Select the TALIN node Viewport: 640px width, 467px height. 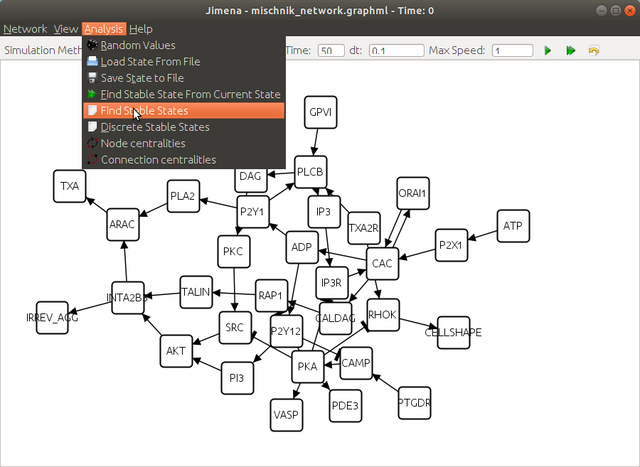coord(196,292)
